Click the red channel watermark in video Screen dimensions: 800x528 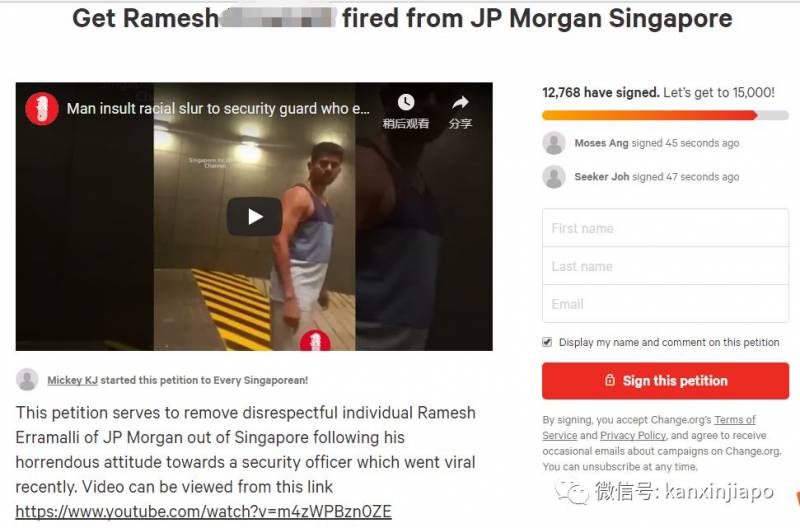[315, 341]
